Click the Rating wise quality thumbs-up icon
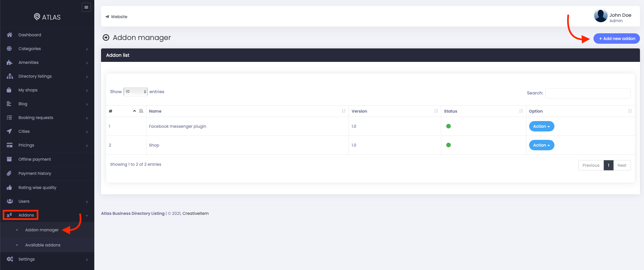The image size is (644, 270). 9,188
